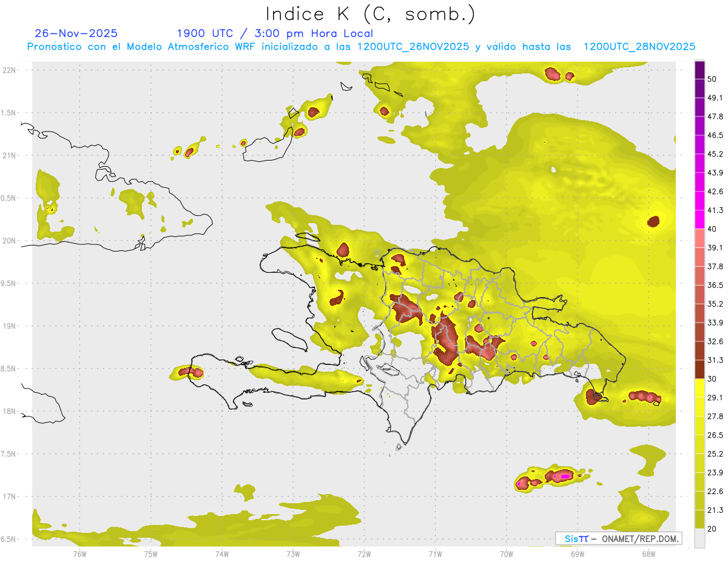Click the '22N' latitude label
The width and height of the screenshot is (728, 562).
click(10, 70)
